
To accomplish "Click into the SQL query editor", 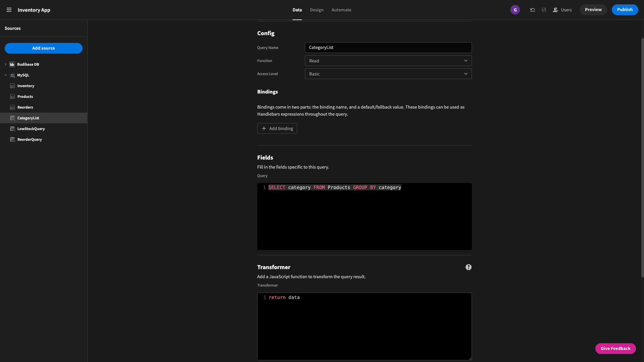I will click(364, 217).
